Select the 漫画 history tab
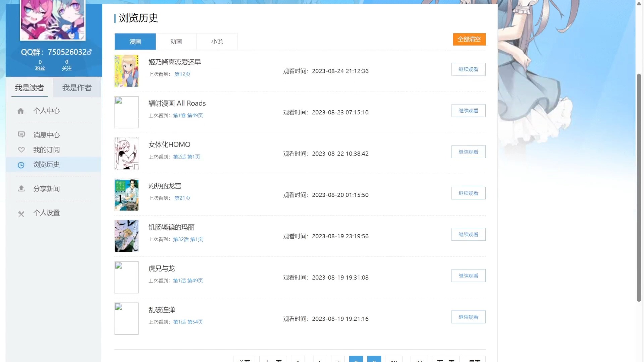The image size is (644, 362). click(x=135, y=42)
